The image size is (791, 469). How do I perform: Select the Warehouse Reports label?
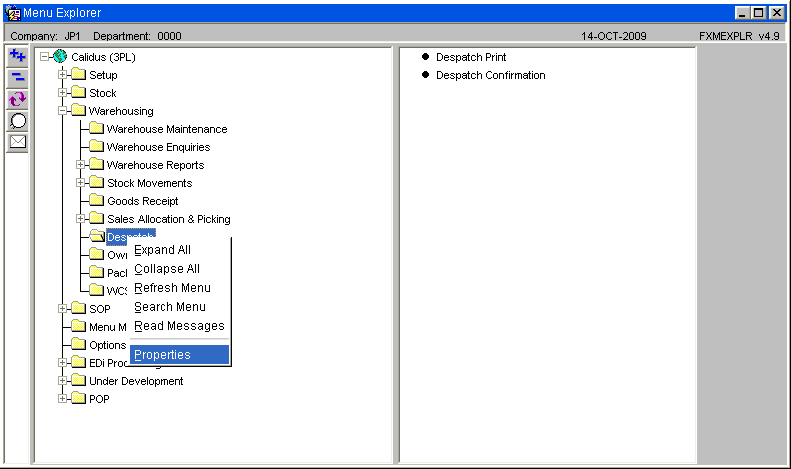[x=155, y=165]
